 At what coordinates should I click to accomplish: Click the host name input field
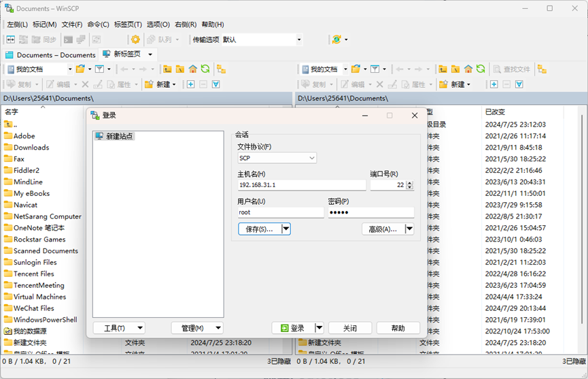tap(301, 185)
